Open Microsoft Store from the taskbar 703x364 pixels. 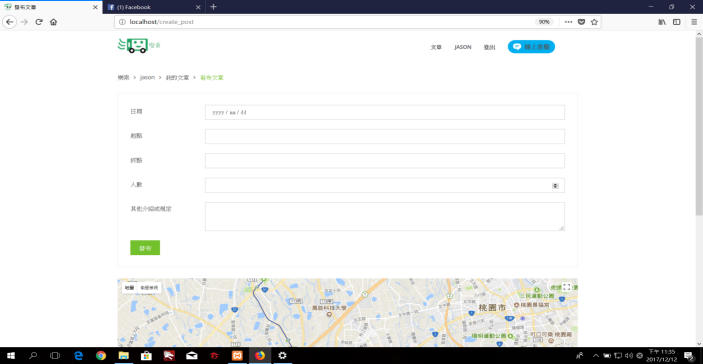[x=146, y=355]
